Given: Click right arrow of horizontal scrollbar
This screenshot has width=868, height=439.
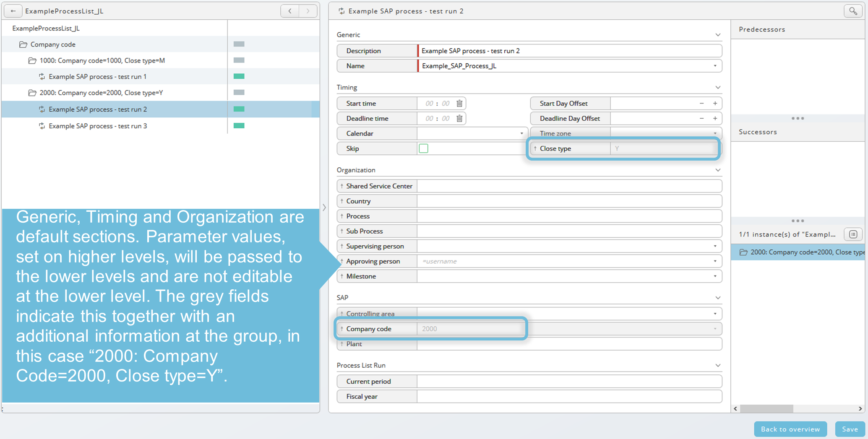Looking at the screenshot, I should 860,408.
